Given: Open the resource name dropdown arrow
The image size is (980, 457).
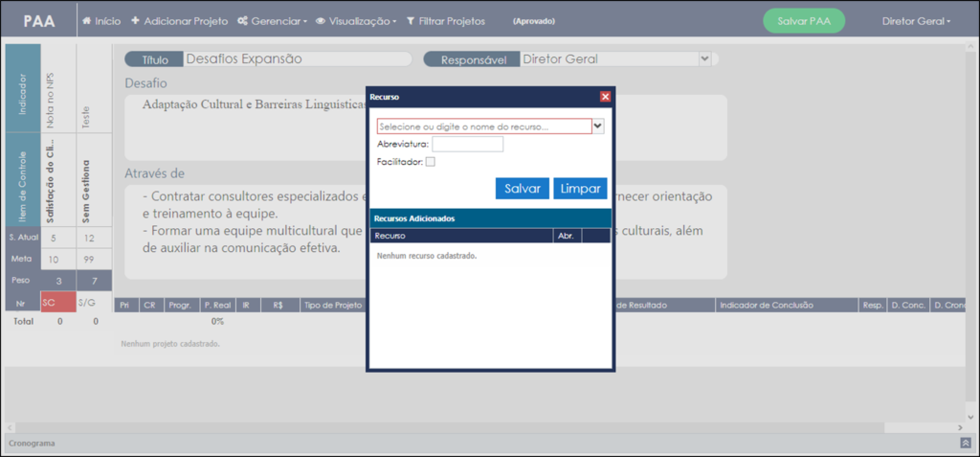Looking at the screenshot, I should pyautogui.click(x=598, y=126).
